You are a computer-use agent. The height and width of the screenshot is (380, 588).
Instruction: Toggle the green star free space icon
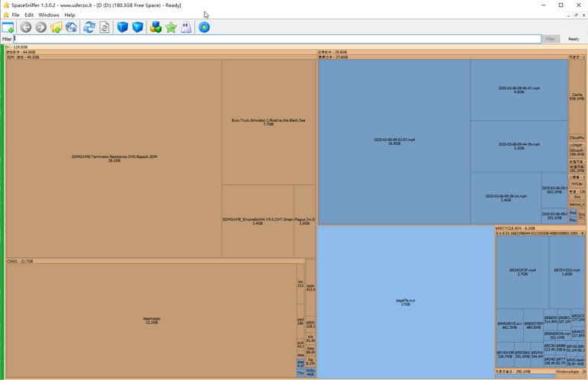171,27
